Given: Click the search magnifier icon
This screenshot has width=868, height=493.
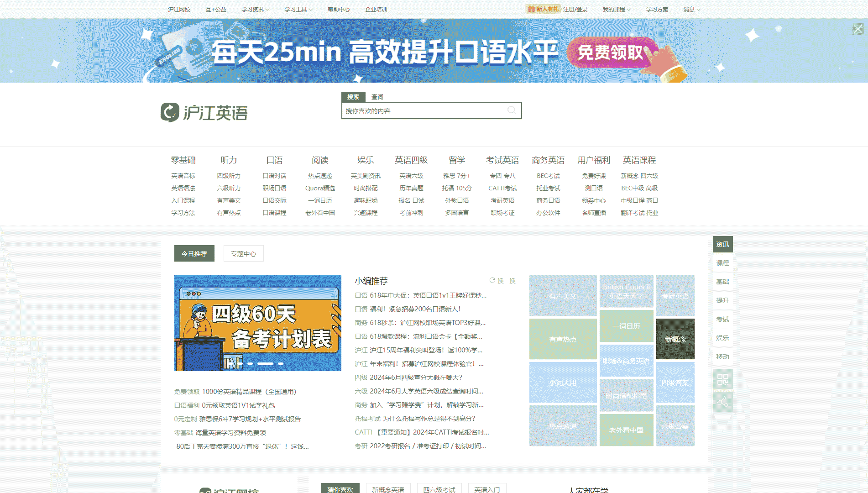Looking at the screenshot, I should coord(512,110).
